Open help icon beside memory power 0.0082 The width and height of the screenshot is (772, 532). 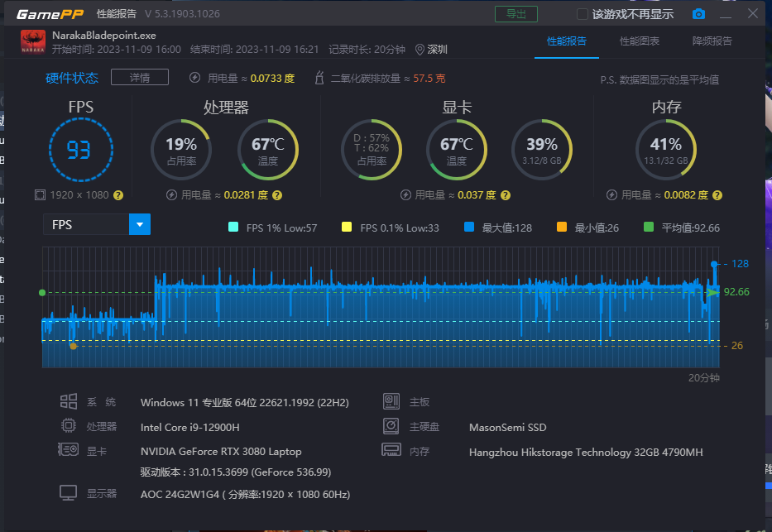717,195
